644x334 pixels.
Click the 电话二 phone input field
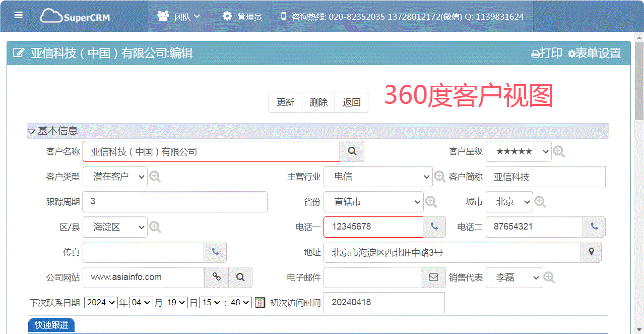pos(534,227)
